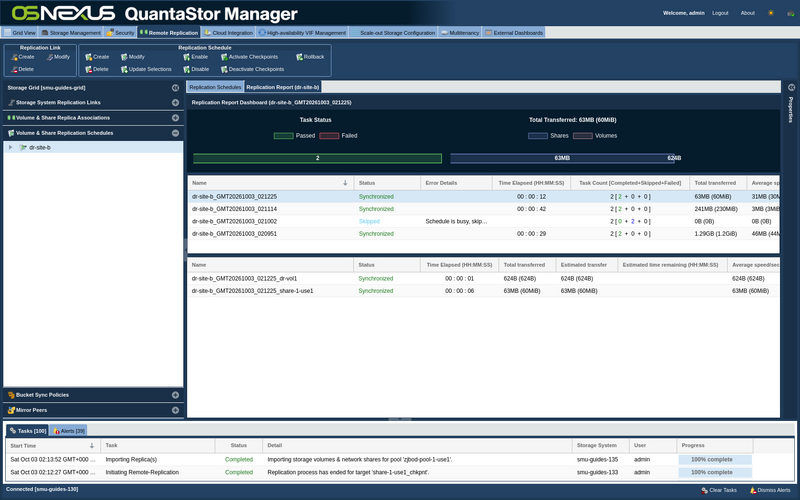The image size is (800, 500).
Task: Disable the replication schedule
Action: point(196,69)
